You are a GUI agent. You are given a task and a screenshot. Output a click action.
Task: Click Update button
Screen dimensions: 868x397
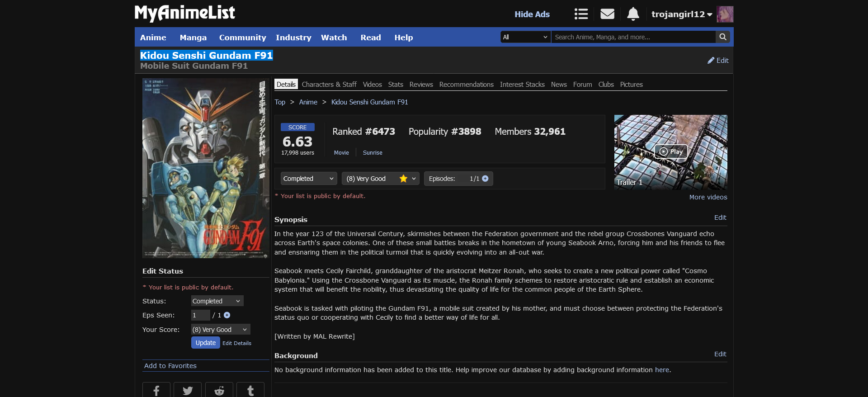[x=206, y=343]
